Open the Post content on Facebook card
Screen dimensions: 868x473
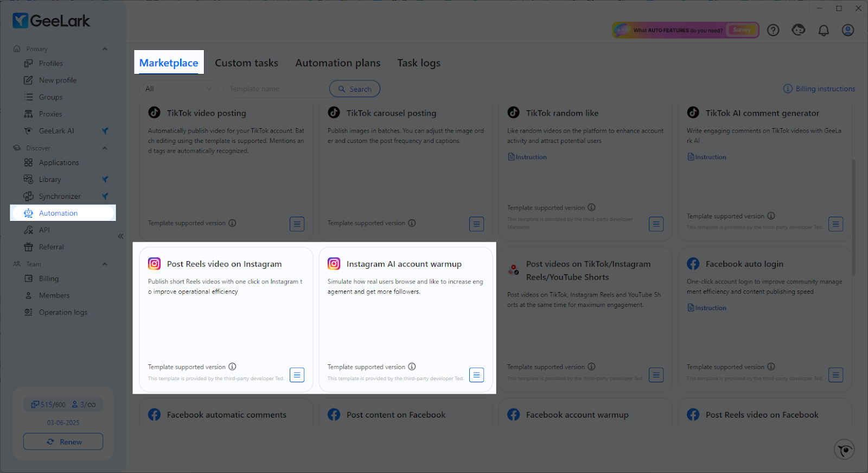coord(406,413)
